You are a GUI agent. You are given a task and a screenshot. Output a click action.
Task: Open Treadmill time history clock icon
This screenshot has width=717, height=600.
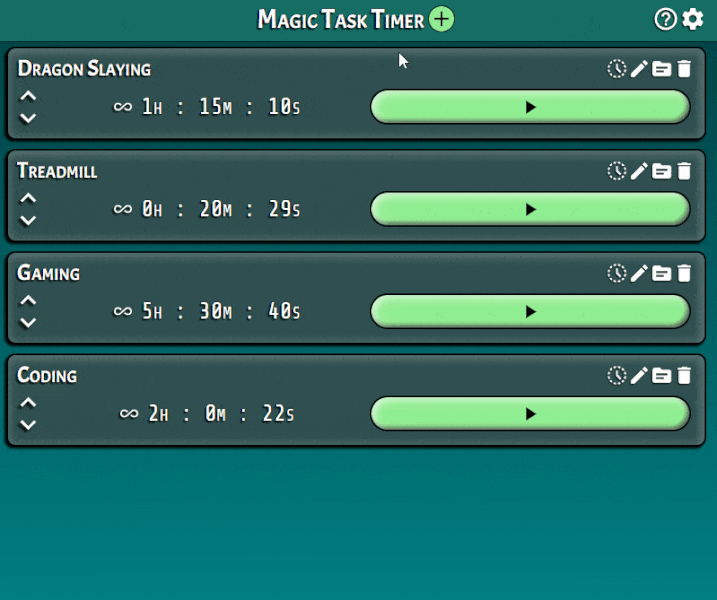tap(616, 171)
